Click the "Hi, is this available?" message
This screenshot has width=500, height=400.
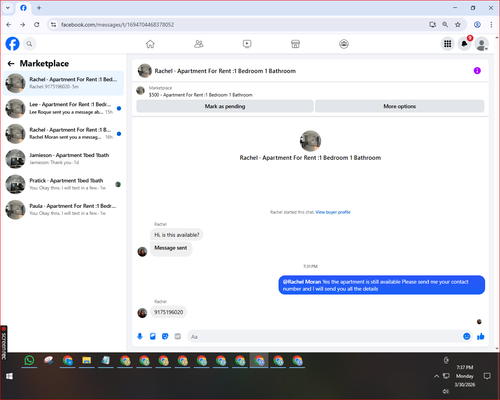(x=177, y=235)
